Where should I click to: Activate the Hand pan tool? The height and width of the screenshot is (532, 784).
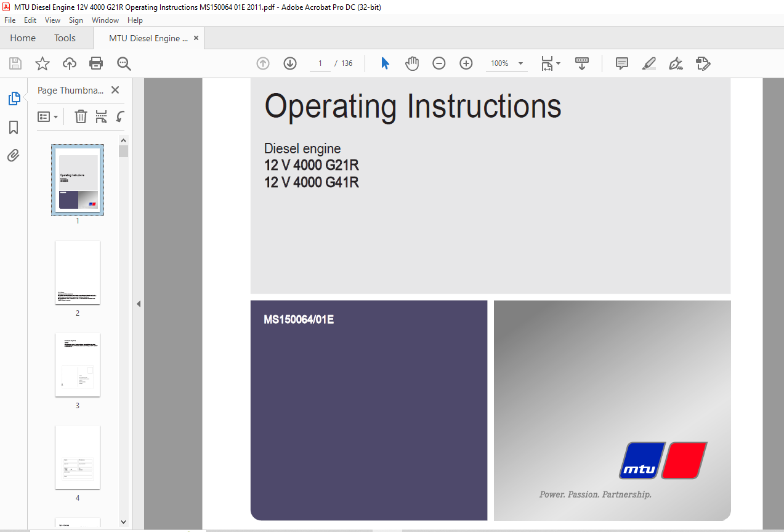(412, 63)
